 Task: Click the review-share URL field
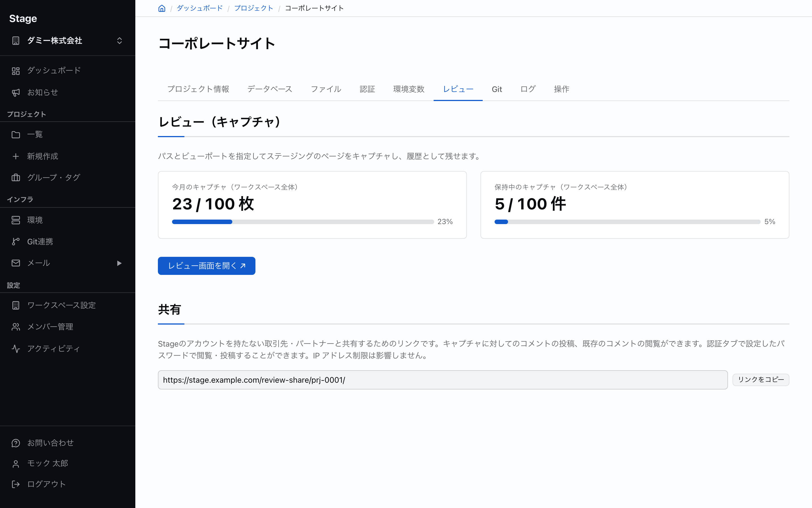coord(443,380)
